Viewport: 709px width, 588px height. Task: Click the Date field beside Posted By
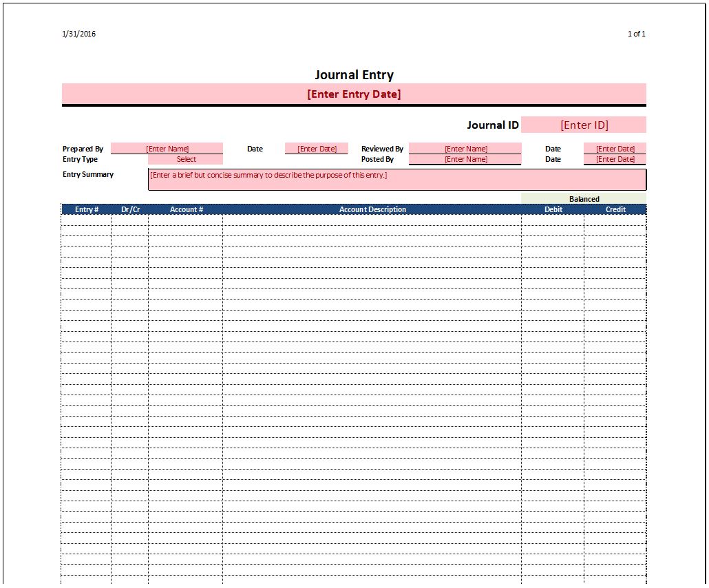point(615,159)
